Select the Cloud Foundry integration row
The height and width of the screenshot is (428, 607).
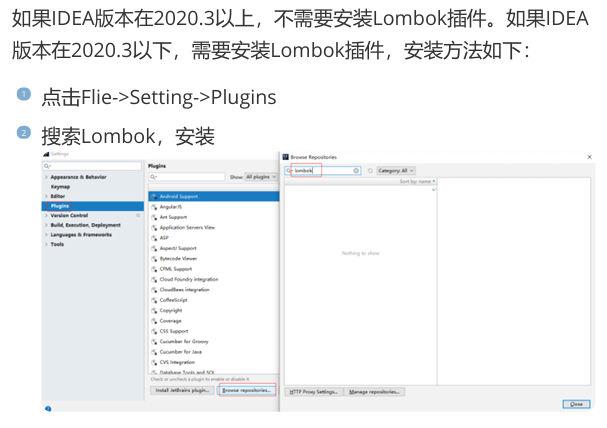click(214, 279)
